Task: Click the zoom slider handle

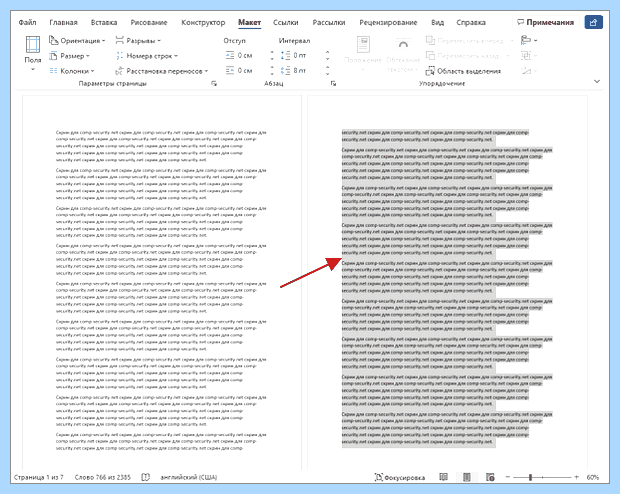Action: [x=530, y=477]
